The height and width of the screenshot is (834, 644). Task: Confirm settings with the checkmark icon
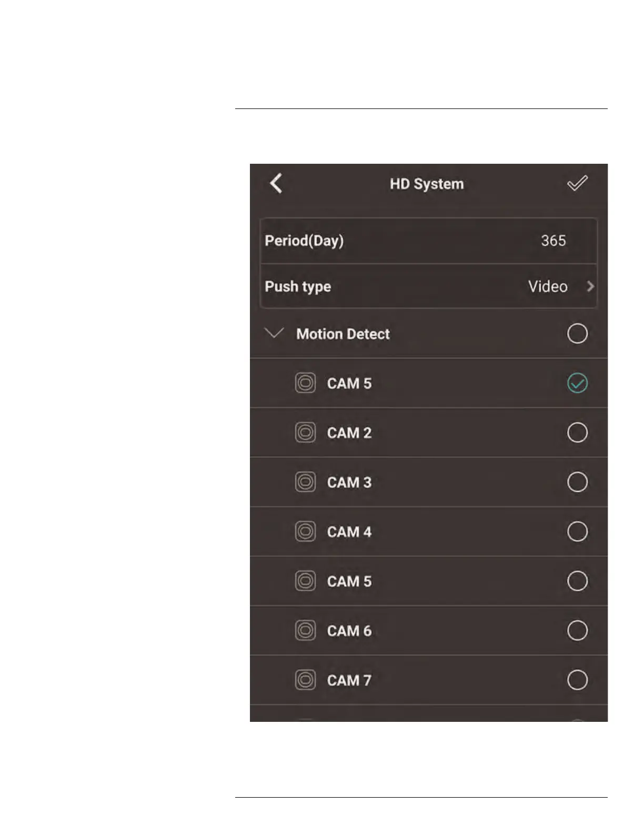tap(577, 184)
